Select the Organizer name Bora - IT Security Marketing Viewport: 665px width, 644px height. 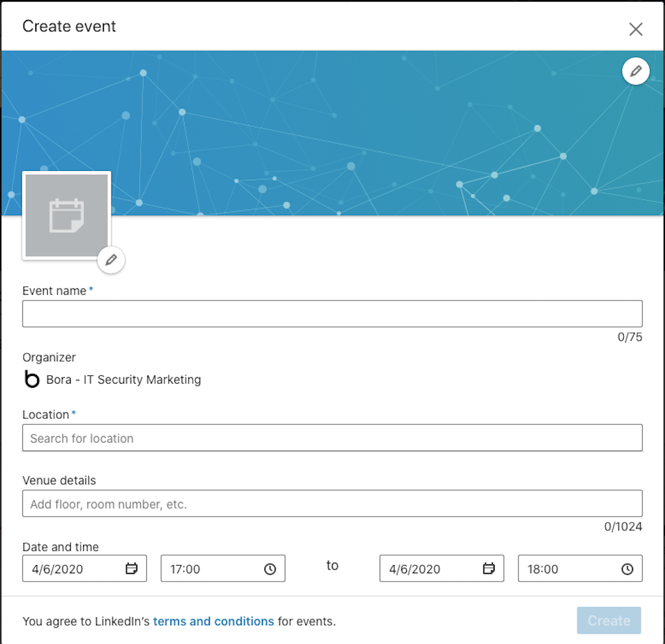tap(123, 379)
